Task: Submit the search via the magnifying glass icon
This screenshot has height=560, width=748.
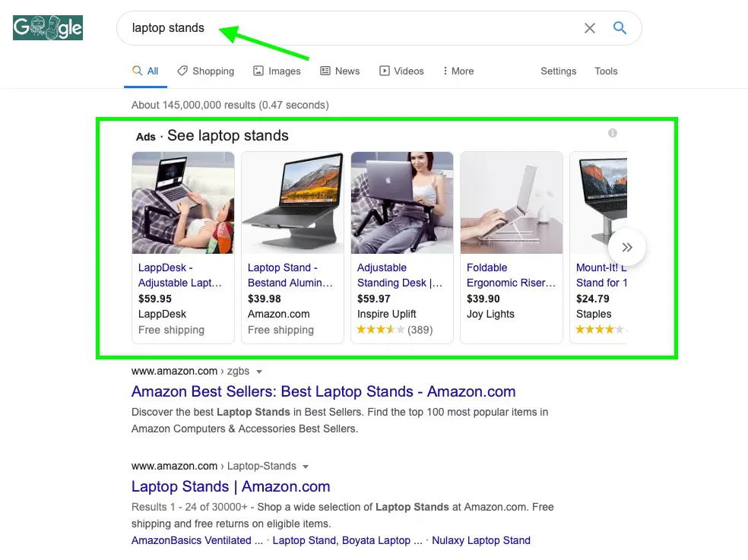Action: point(620,27)
